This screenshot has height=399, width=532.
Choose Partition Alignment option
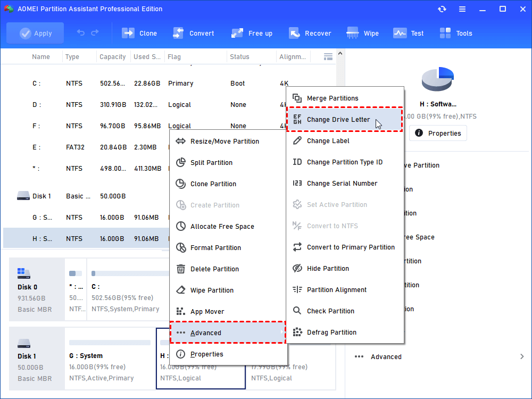345,290
